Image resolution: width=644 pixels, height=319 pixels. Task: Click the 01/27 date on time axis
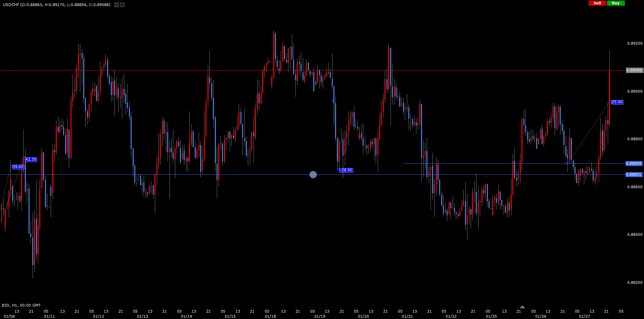584,316
